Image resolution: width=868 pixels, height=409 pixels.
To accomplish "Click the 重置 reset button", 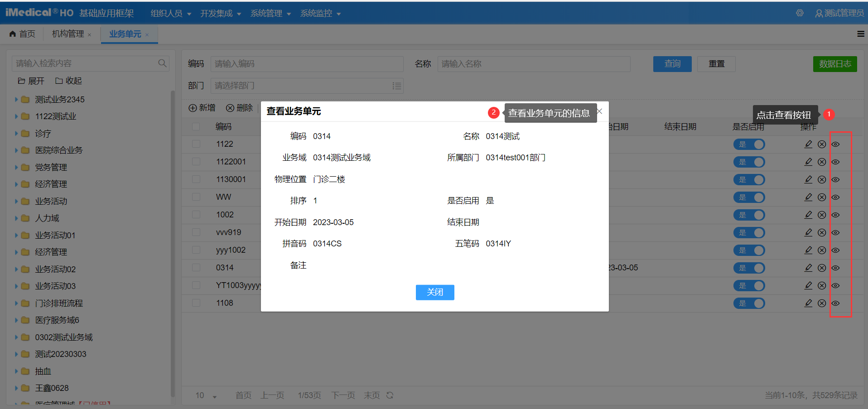I will click(x=716, y=64).
